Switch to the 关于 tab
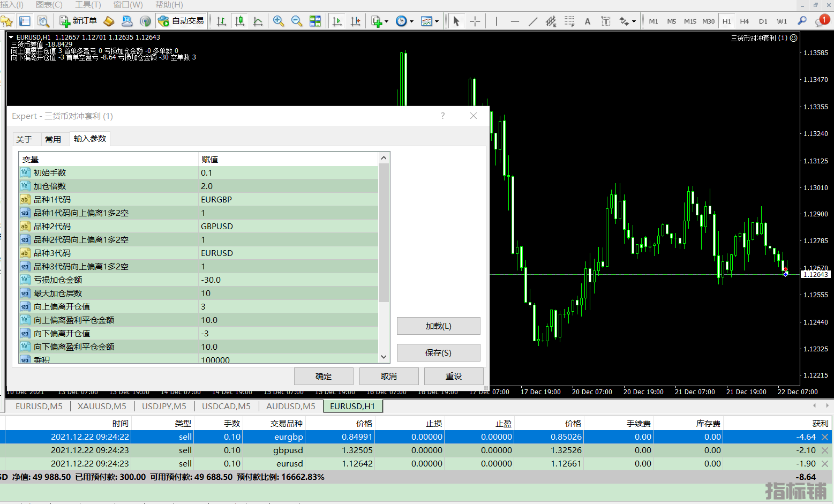Image resolution: width=834 pixels, height=504 pixels. tap(25, 139)
